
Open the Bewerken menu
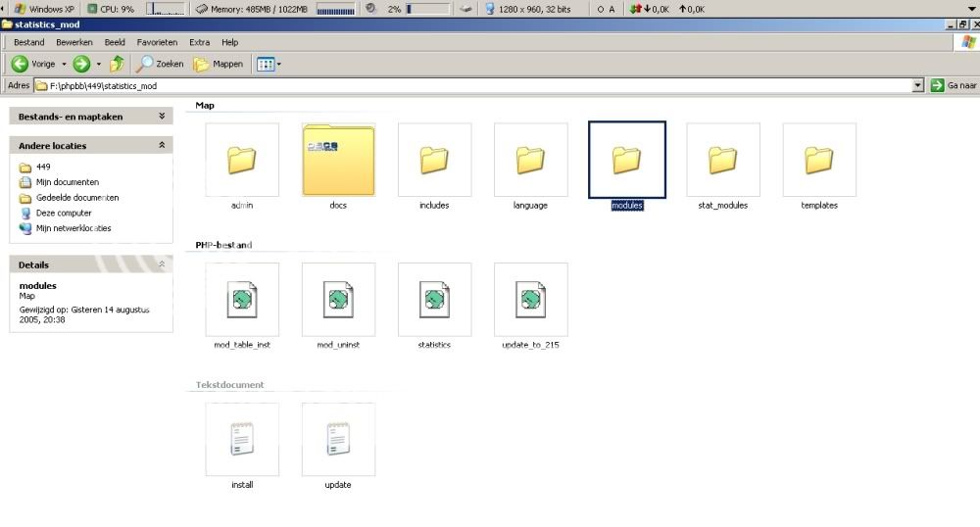point(74,42)
